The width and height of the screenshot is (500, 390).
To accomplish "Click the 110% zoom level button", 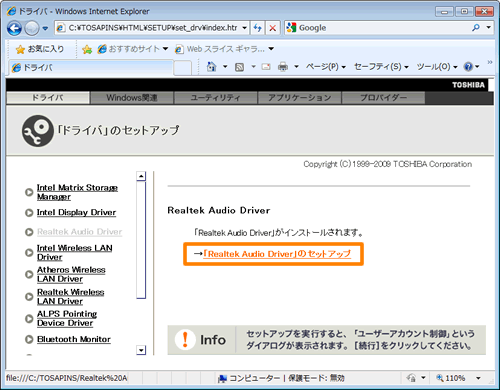I will pos(450,378).
